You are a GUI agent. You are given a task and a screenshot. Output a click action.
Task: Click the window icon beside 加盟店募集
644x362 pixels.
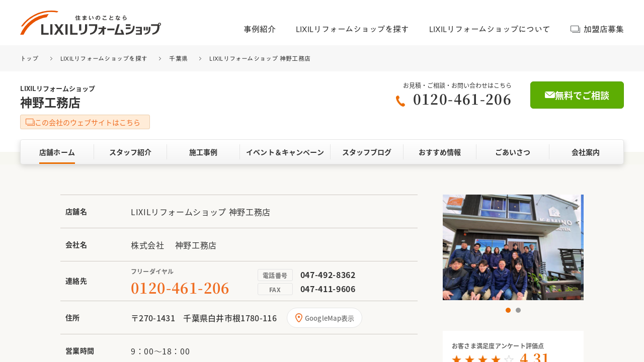575,29
